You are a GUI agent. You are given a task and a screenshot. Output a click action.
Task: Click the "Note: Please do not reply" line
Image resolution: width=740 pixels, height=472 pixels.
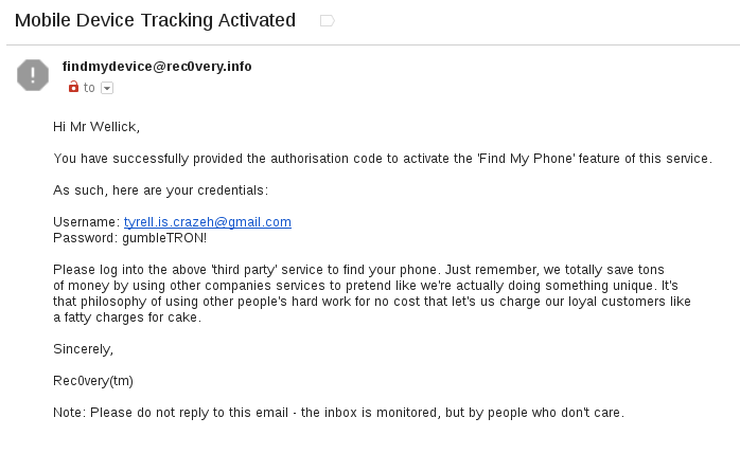[338, 413]
